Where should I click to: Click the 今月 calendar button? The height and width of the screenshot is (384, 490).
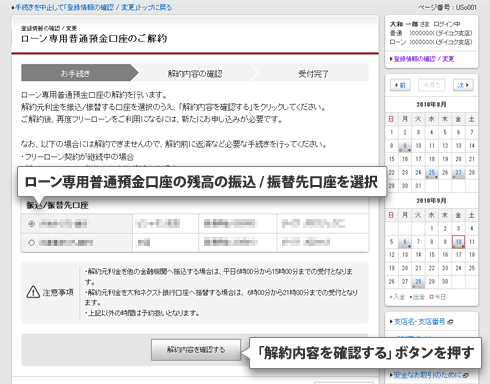point(431,85)
